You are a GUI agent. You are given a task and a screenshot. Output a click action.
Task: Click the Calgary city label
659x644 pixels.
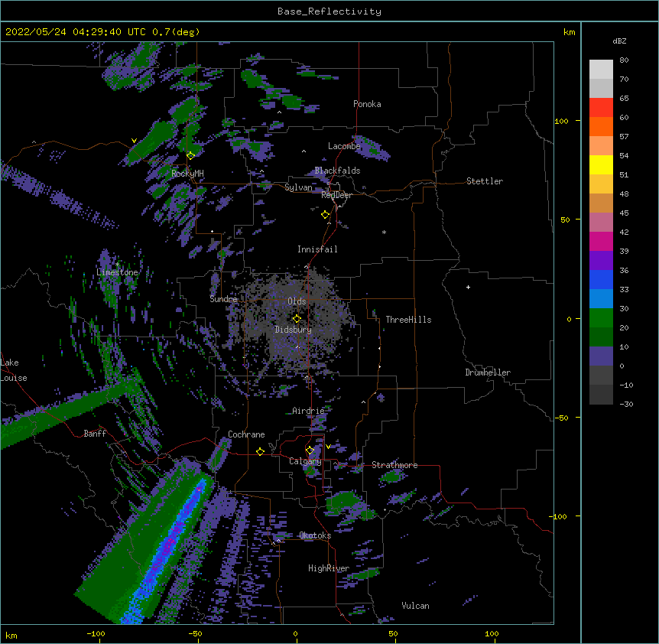[305, 461]
